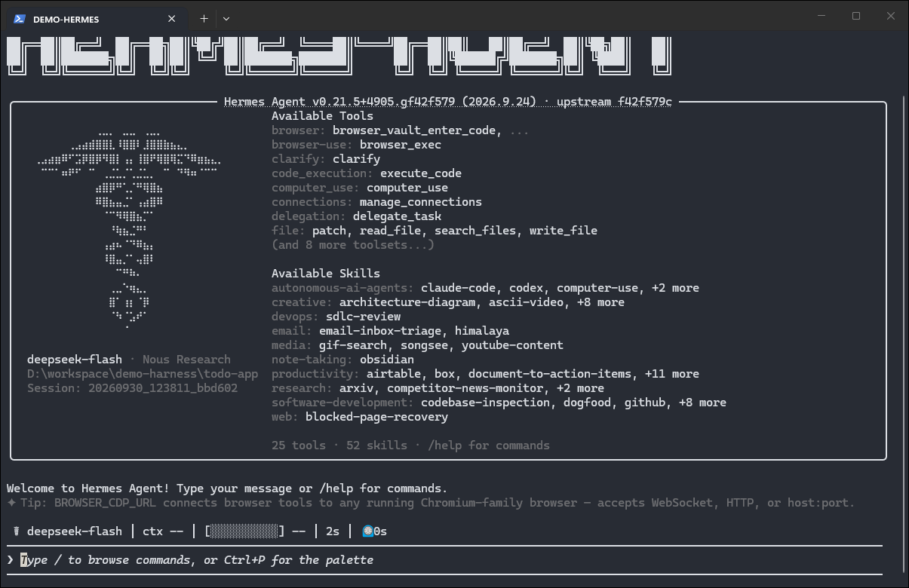This screenshot has width=909, height=588.
Task: Click the "Available Skills" heading
Action: (x=326, y=274)
